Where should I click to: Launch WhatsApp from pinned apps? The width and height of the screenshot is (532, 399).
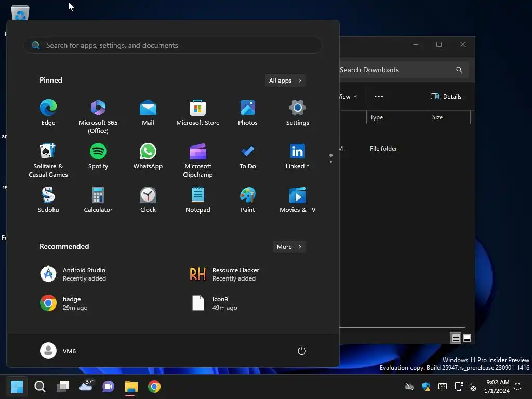pos(148,156)
